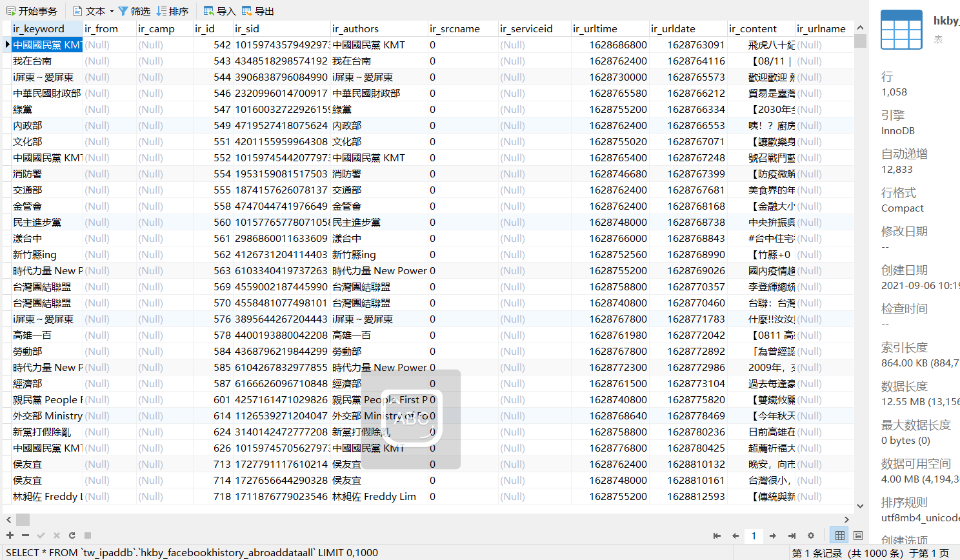Click the table icon in the info panel
The image size is (960, 560).
click(901, 30)
